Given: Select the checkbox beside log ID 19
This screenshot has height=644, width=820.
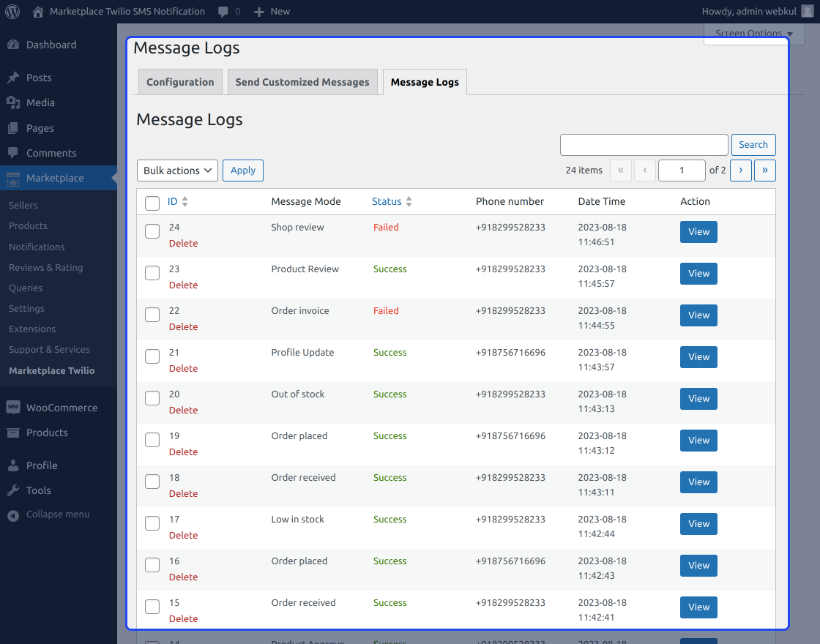Looking at the screenshot, I should click(152, 439).
